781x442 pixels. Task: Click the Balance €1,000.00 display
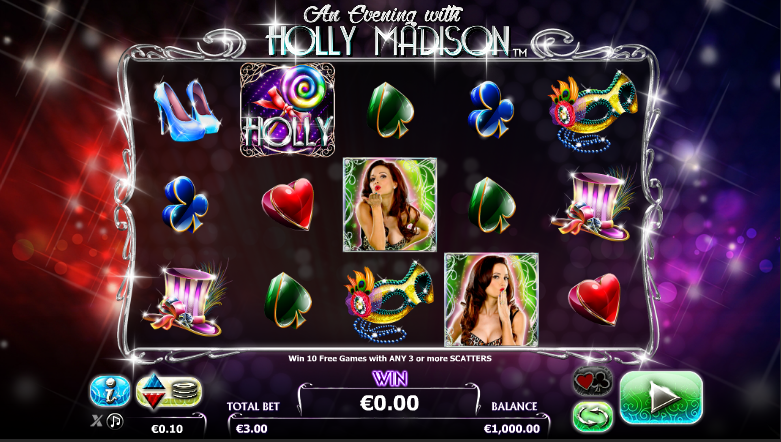point(512,429)
